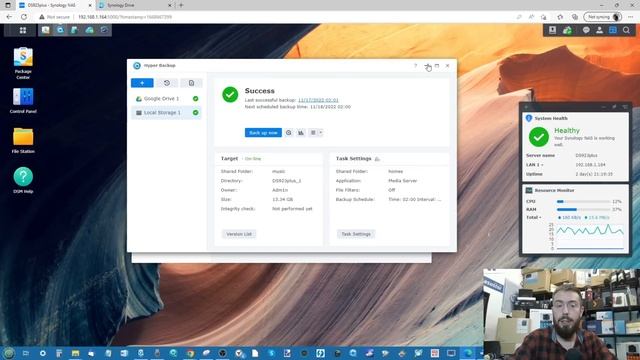Click the 13.34 GB size value
This screenshot has height=360, width=640.
(282, 199)
